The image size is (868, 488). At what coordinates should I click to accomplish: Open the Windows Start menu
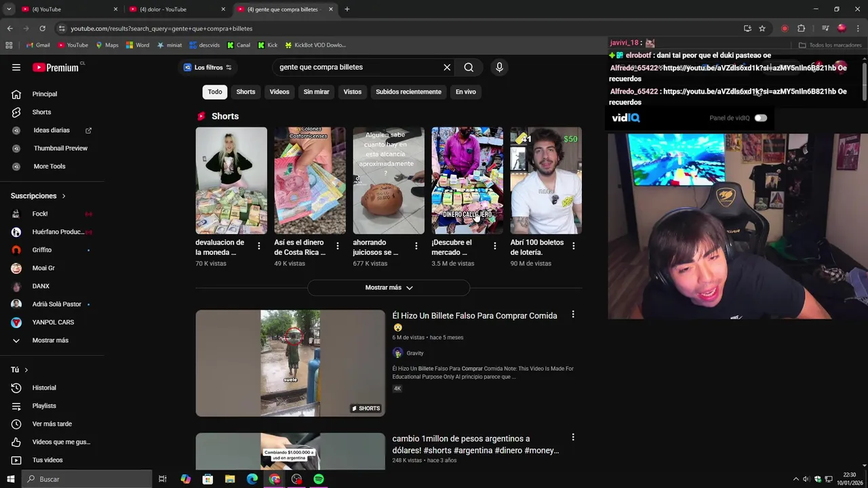tap(10, 479)
